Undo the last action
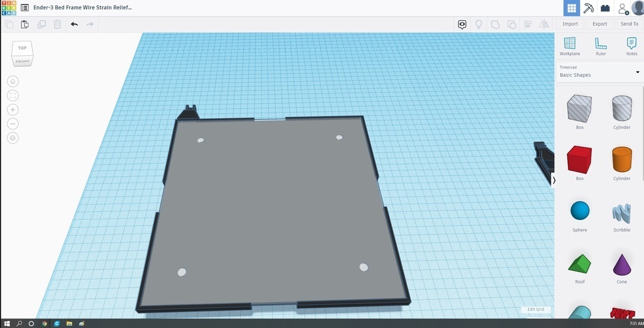Viewport: 644px width, 328px height. (74, 25)
